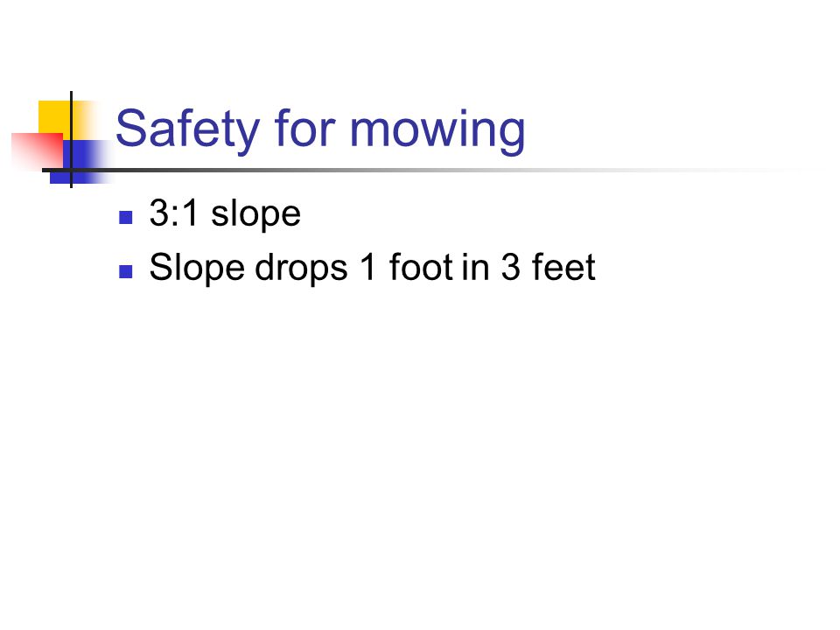840x630 pixels.
Task: Click the 3:1 ratio text
Action: [x=174, y=213]
